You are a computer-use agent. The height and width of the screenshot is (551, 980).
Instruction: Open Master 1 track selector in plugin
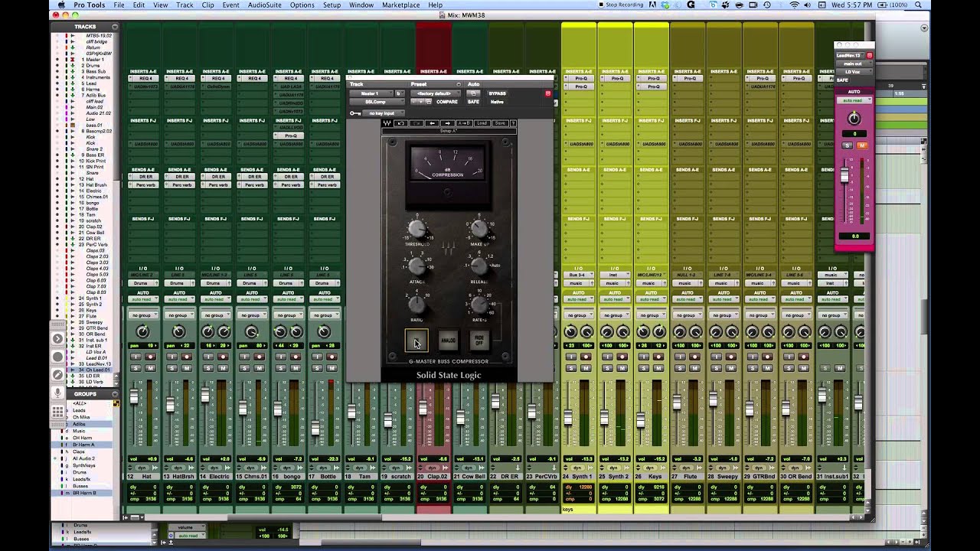[x=371, y=93]
